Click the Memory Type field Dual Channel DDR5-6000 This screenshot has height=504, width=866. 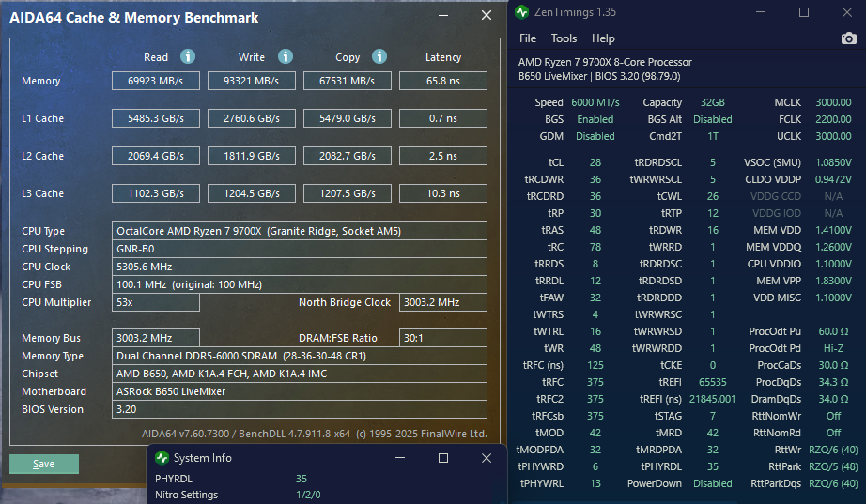[300, 356]
